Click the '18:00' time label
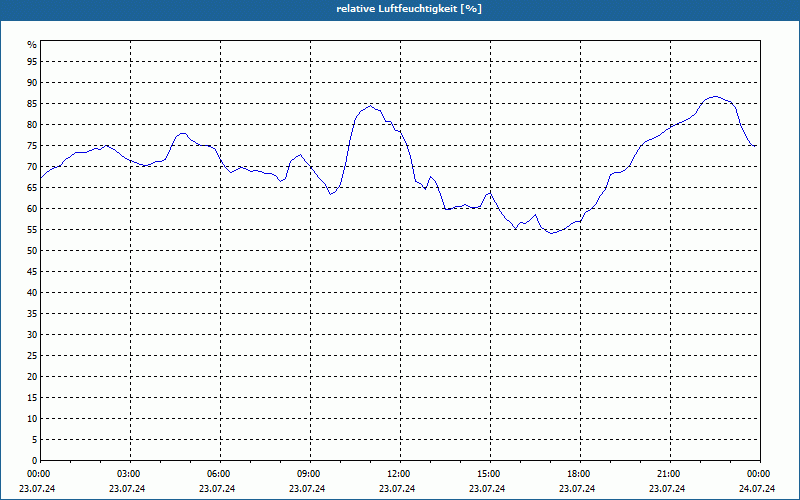This screenshot has height=500, width=800. point(580,474)
